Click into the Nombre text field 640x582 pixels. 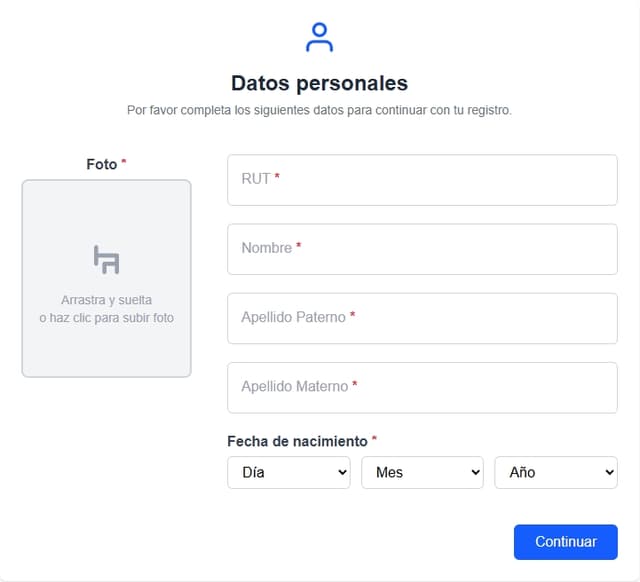(422, 248)
